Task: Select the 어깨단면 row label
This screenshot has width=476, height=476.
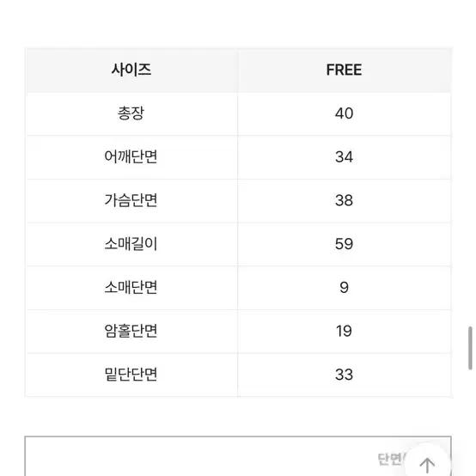Action: tap(131, 156)
